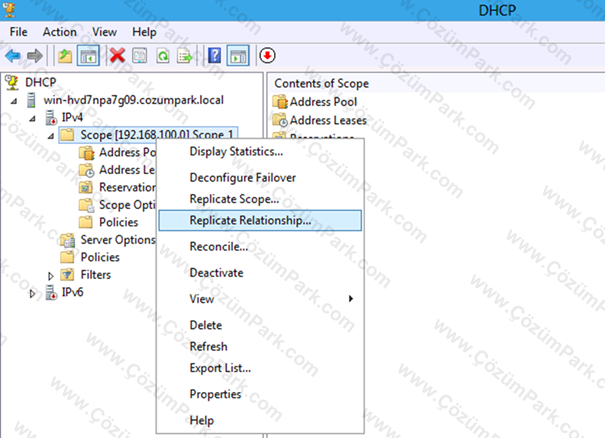
Task: Expand the IPv6 tree node
Action: pos(32,293)
